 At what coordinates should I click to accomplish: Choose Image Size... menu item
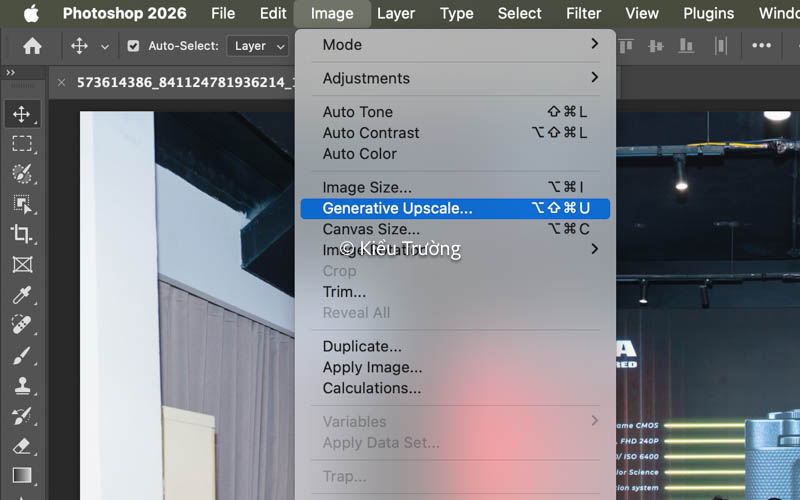pyautogui.click(x=455, y=188)
